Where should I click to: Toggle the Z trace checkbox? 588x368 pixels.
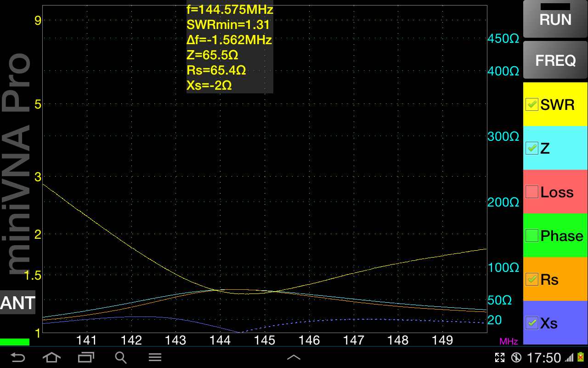point(532,148)
